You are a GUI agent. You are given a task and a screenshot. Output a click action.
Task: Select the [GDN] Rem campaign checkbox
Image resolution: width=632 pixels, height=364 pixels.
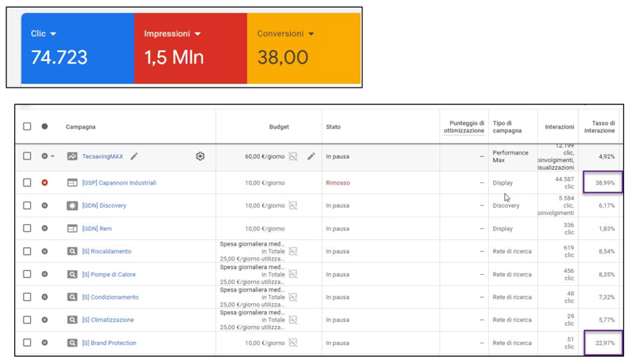pyautogui.click(x=27, y=228)
